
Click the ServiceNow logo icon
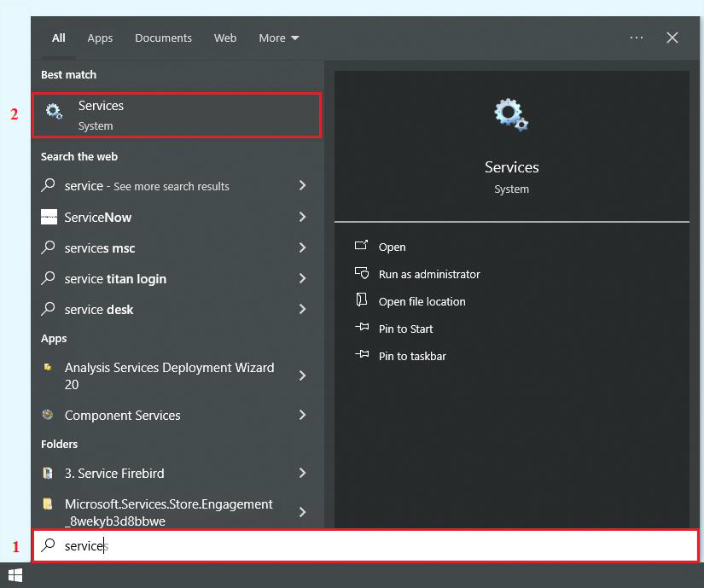coord(49,218)
